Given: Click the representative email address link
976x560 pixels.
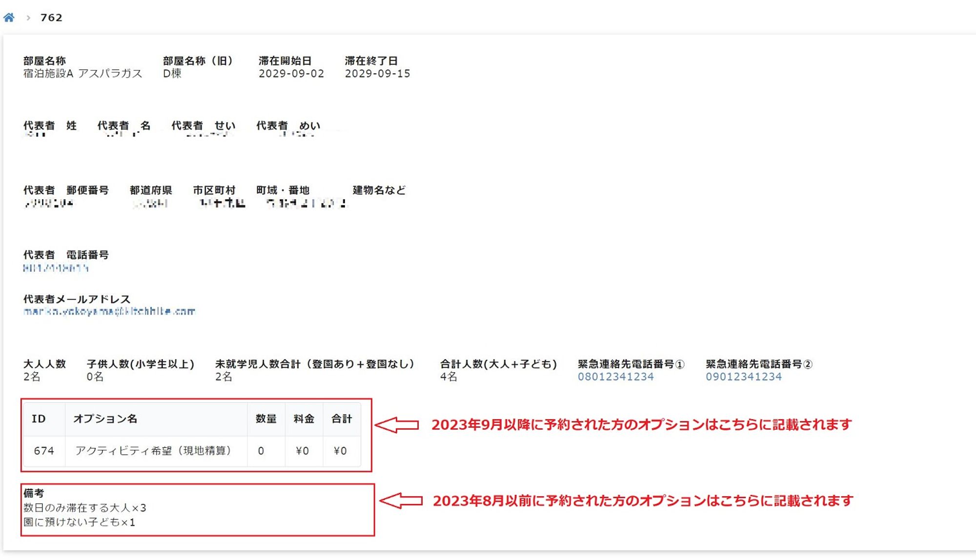Looking at the screenshot, I should [109, 311].
